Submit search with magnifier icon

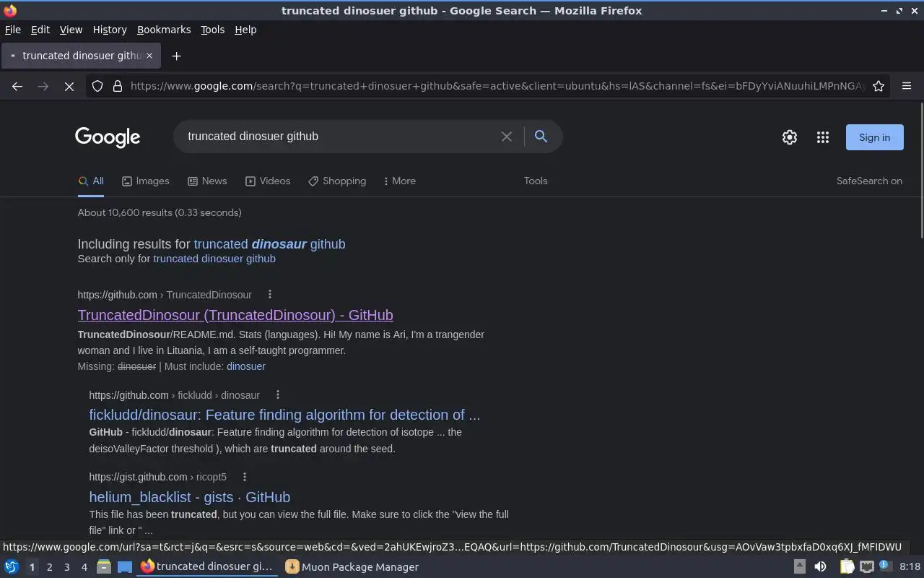pos(541,137)
